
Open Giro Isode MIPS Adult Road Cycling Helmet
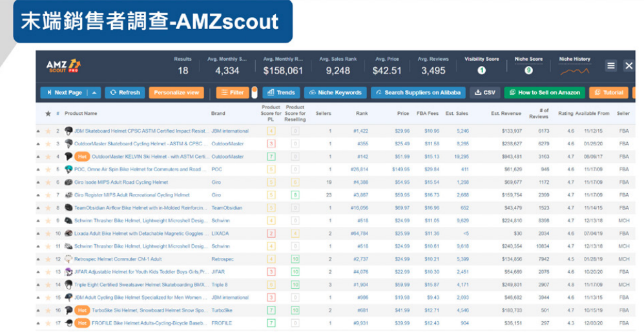click(x=121, y=182)
